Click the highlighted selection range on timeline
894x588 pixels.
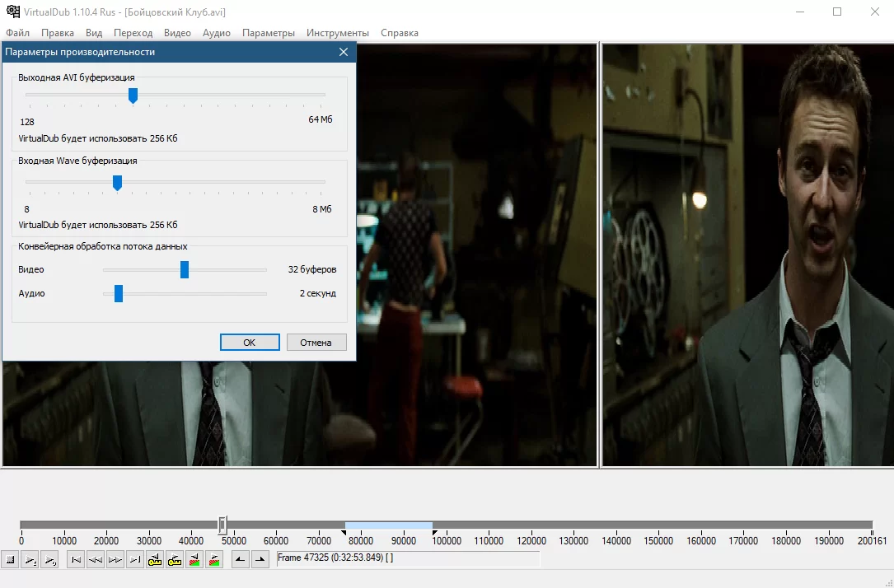(x=388, y=525)
